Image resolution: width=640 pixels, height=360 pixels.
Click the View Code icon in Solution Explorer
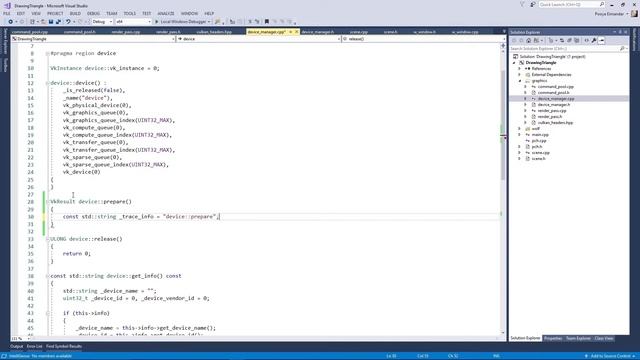[x=587, y=40]
